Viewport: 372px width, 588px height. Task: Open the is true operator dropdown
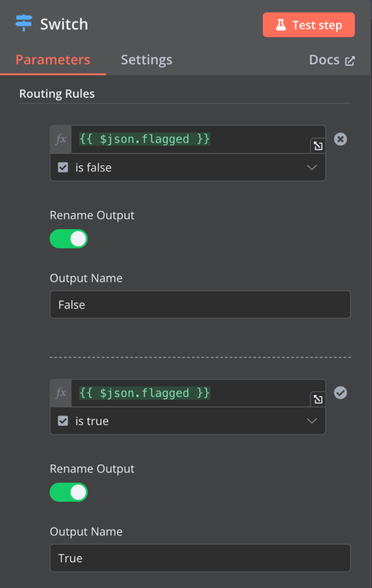point(312,421)
